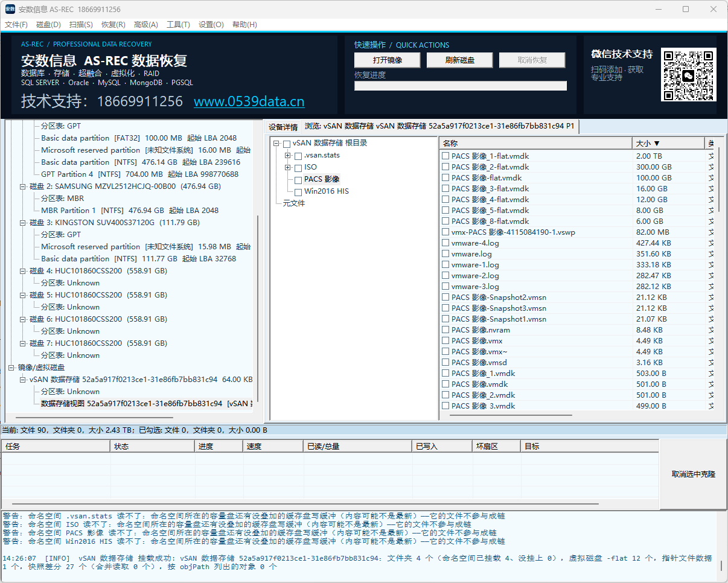The image size is (728, 583).
Task: Collapse the 磁盘 3: KINGSTON tree node
Action: [23, 223]
